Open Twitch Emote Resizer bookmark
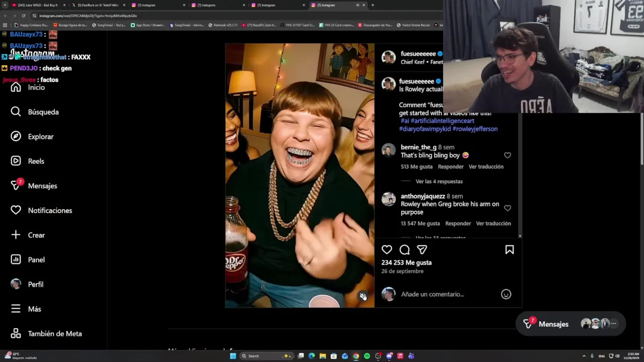644x362 pixels. click(414, 25)
